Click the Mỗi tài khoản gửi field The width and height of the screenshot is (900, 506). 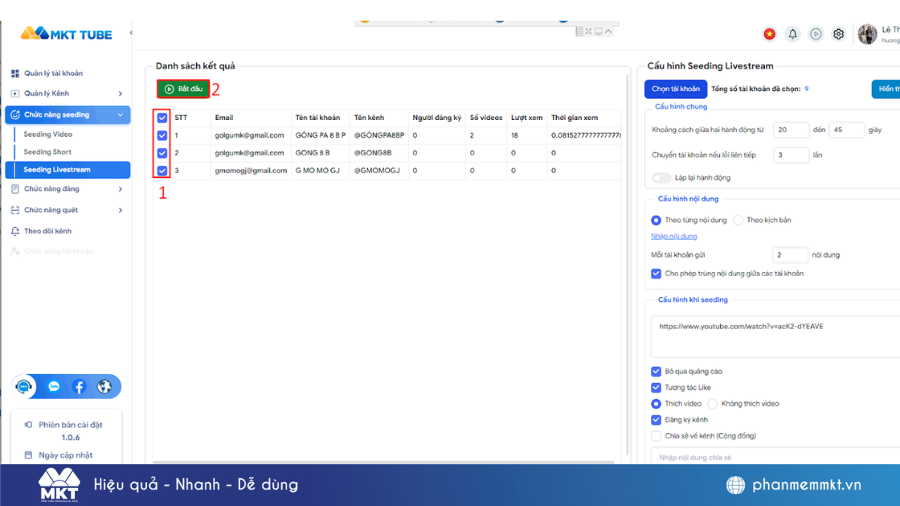click(790, 255)
